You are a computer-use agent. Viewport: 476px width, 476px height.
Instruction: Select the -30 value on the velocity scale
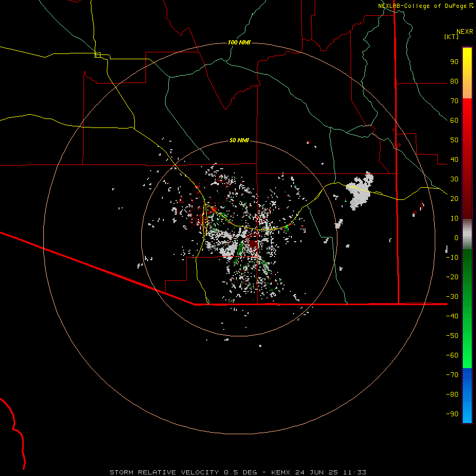point(452,297)
